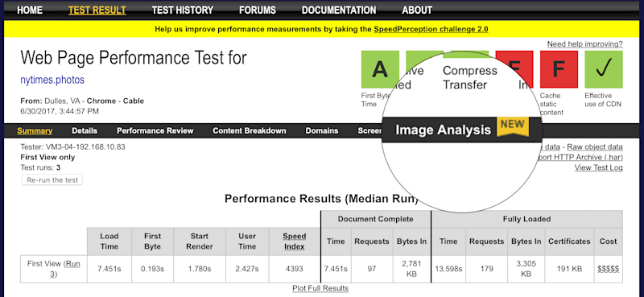644x297 pixels.
Task: Click the Speed Index column header link
Action: 294,241
